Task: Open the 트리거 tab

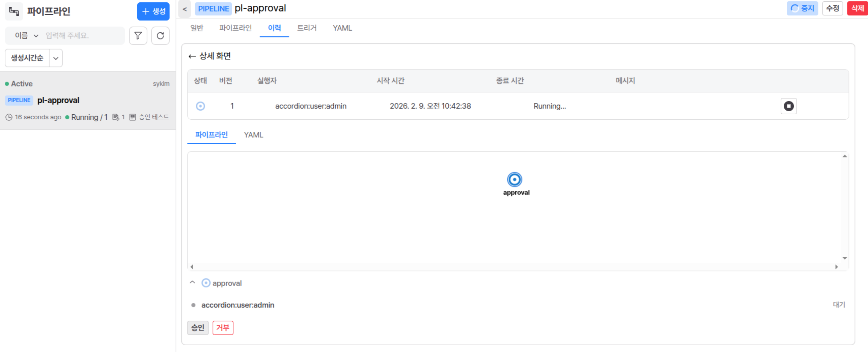Action: coord(307,28)
